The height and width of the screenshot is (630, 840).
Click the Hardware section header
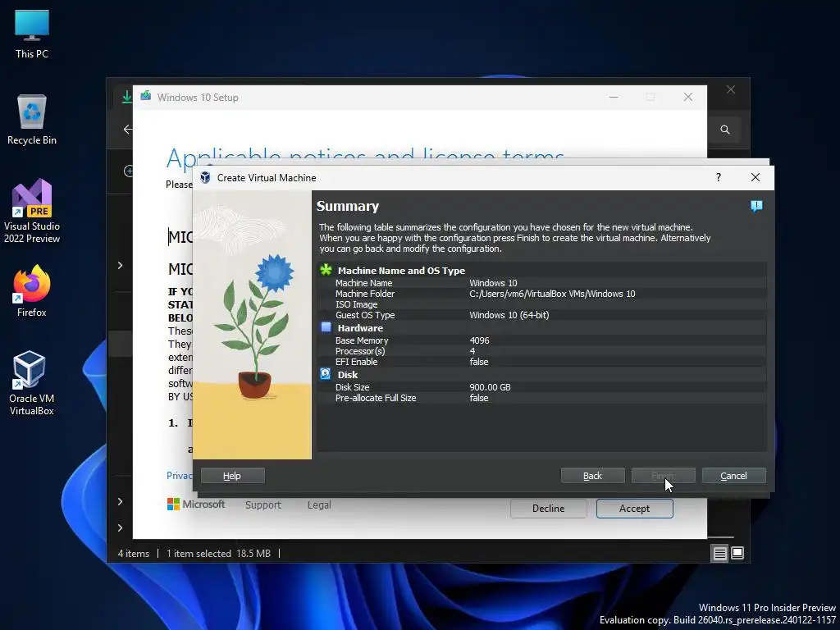click(360, 328)
